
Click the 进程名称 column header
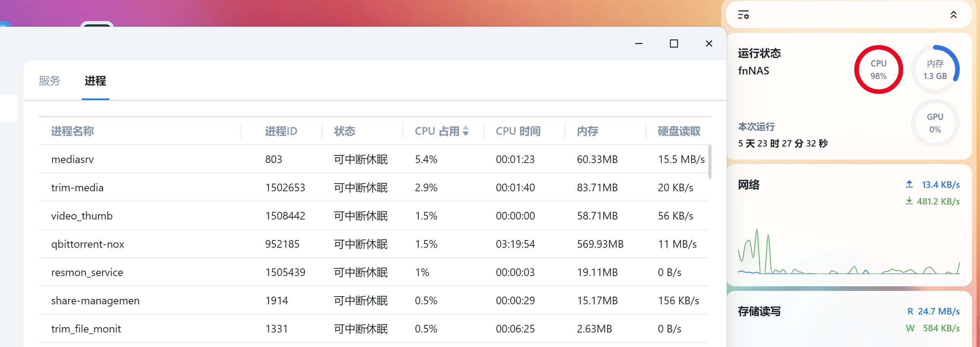[72, 131]
